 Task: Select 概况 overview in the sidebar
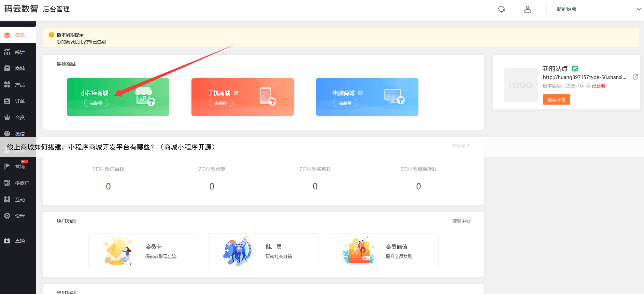click(x=19, y=35)
